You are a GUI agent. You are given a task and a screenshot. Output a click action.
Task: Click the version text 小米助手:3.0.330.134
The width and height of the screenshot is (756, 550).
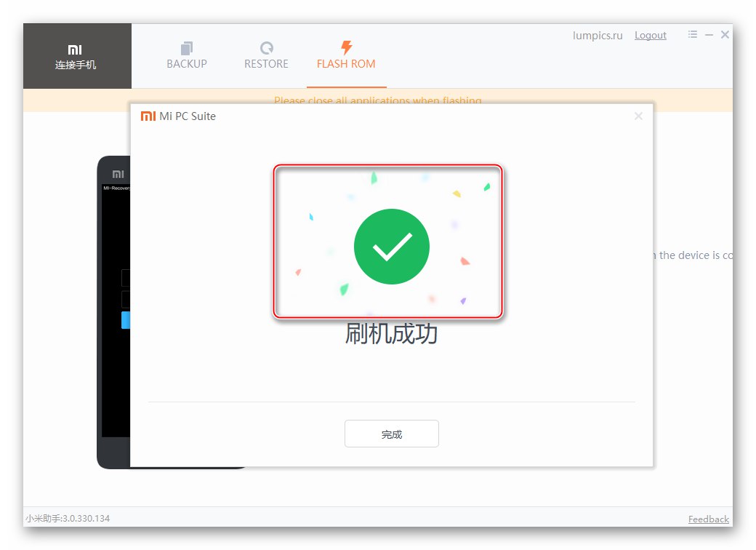(x=68, y=518)
